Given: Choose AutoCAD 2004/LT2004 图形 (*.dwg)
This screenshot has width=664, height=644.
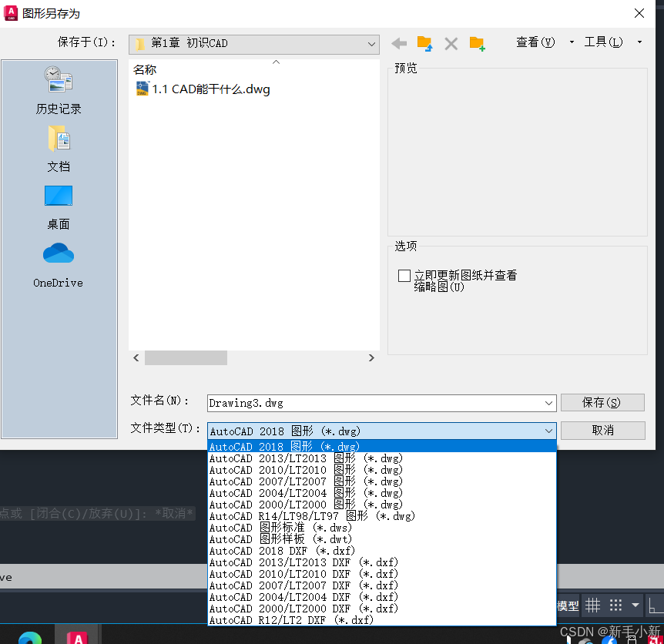Looking at the screenshot, I should coord(381,493).
